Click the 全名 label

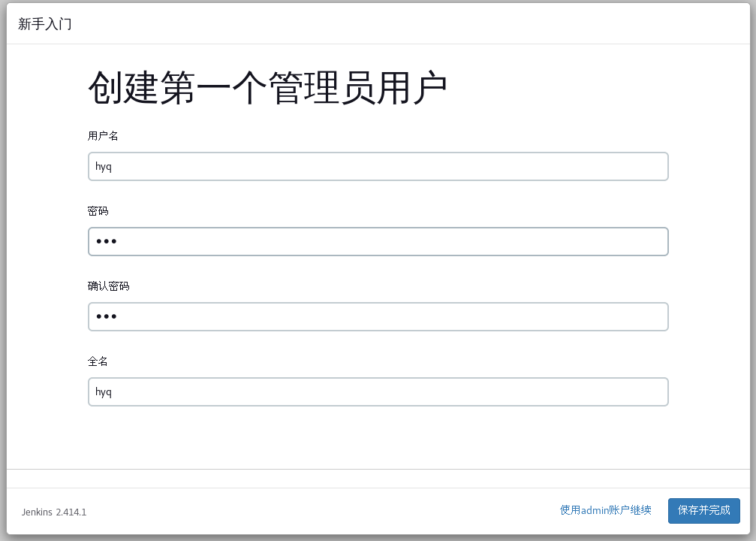(98, 361)
